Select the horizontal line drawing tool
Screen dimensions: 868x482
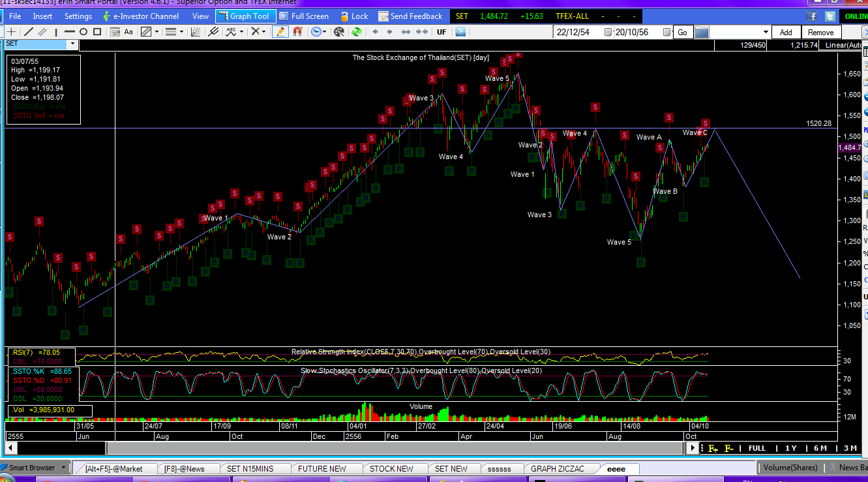click(70, 32)
